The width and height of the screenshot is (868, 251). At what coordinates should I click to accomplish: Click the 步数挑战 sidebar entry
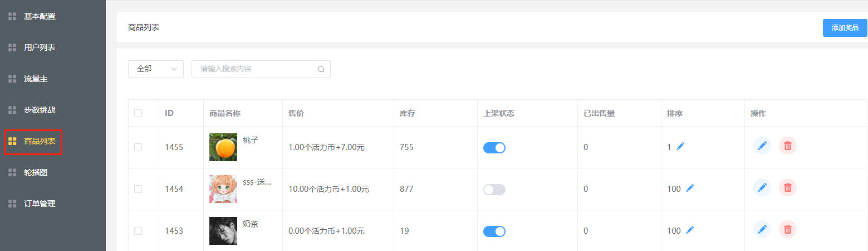coord(40,110)
